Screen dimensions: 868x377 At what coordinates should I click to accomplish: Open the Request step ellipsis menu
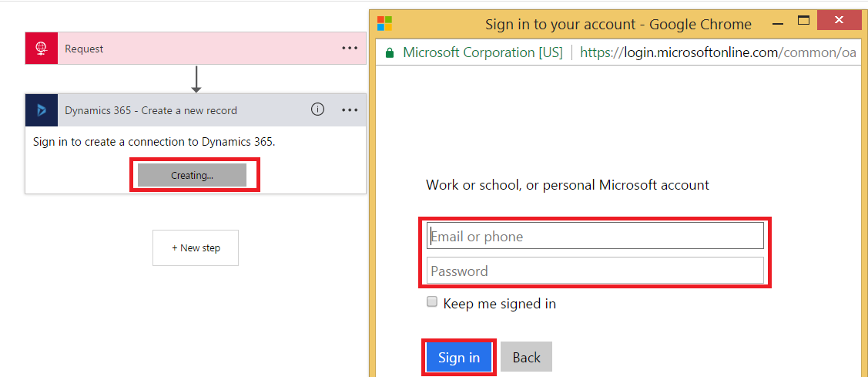click(350, 49)
